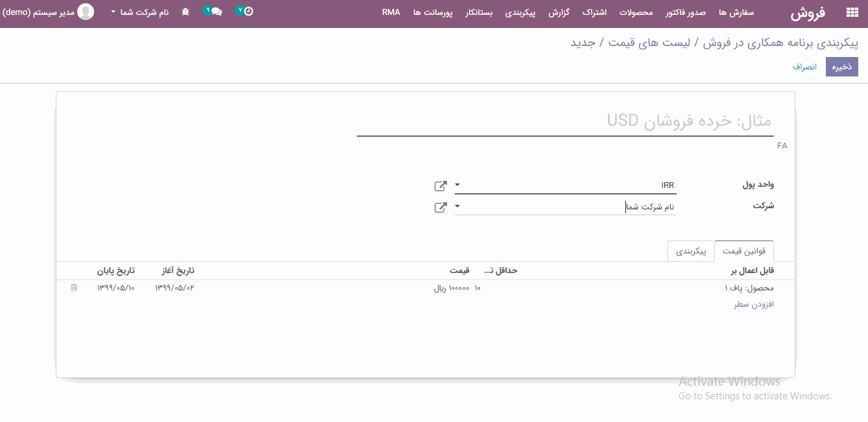
Task: Open external link for currency IRR
Action: click(440, 186)
